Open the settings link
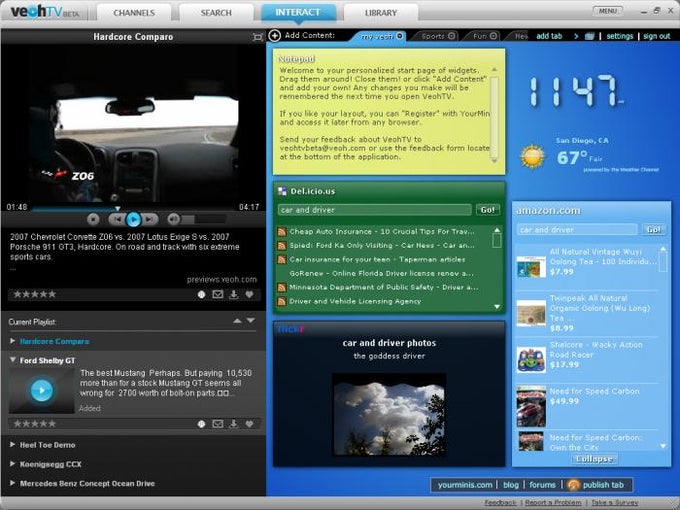680x510 pixels. click(620, 36)
